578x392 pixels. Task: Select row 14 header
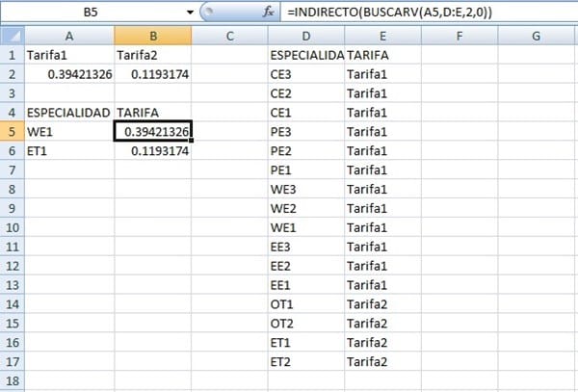point(13,304)
